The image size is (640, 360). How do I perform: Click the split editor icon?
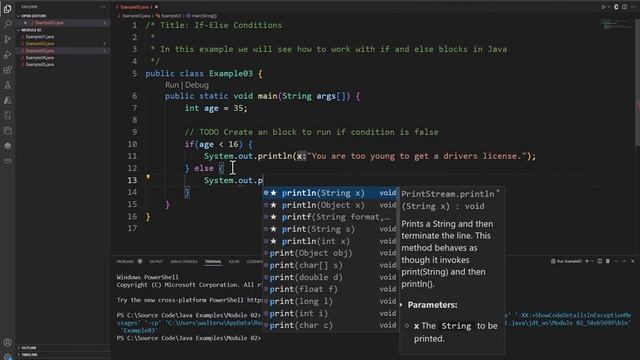tap(624, 7)
